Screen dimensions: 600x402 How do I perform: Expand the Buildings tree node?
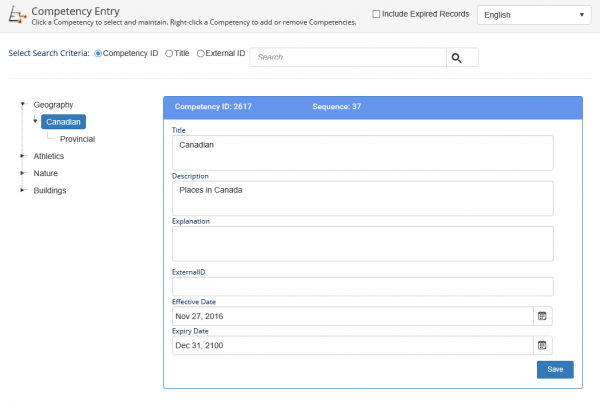click(23, 190)
